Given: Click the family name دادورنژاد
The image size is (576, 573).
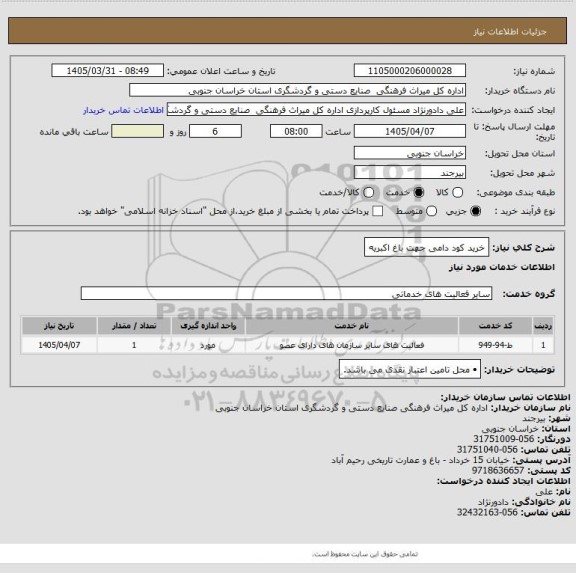Looking at the screenshot, I should click(493, 502).
